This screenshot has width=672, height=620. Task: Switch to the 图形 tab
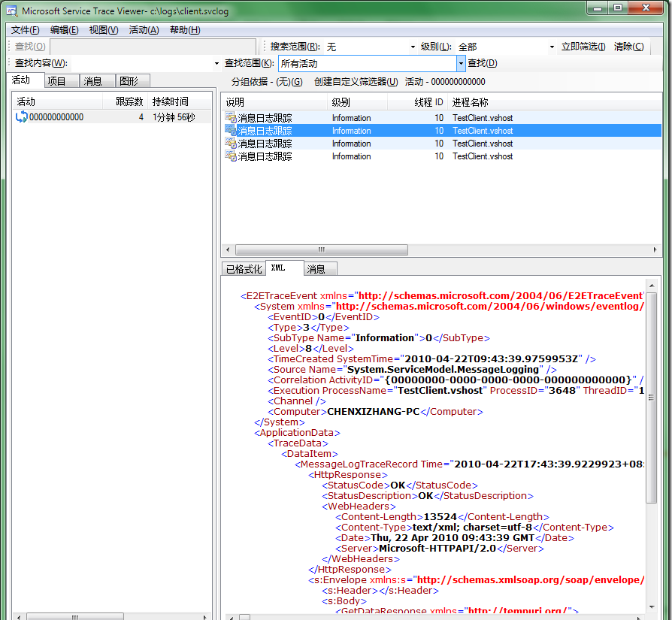[x=132, y=81]
